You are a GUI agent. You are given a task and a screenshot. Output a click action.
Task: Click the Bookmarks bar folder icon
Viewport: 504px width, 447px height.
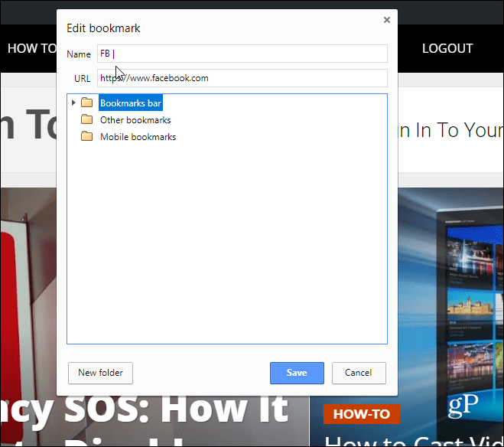[86, 103]
